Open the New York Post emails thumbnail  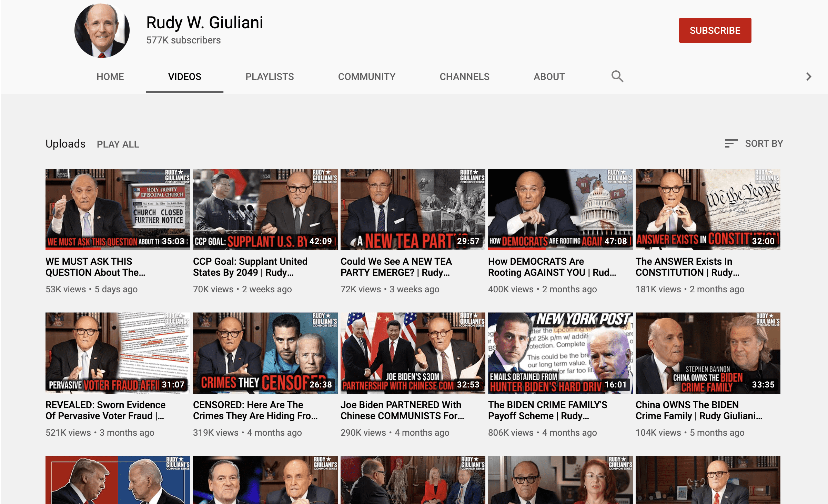tap(560, 353)
